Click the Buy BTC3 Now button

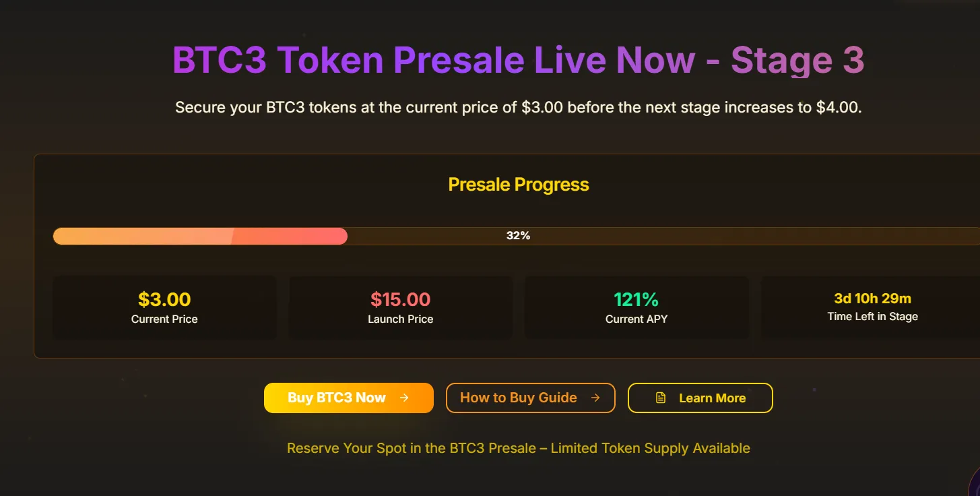[x=348, y=398]
